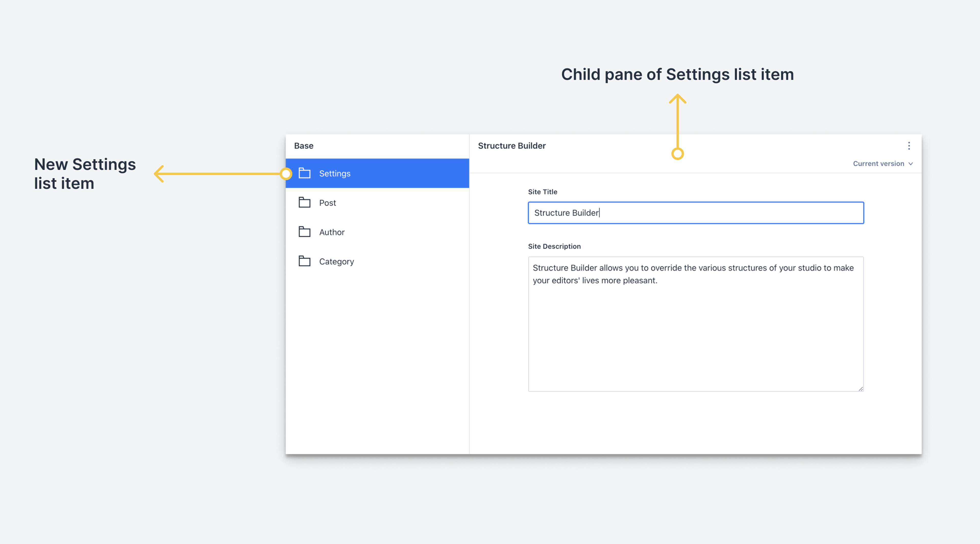Viewport: 980px width, 544px height.
Task: Open the Post list item
Action: (327, 203)
